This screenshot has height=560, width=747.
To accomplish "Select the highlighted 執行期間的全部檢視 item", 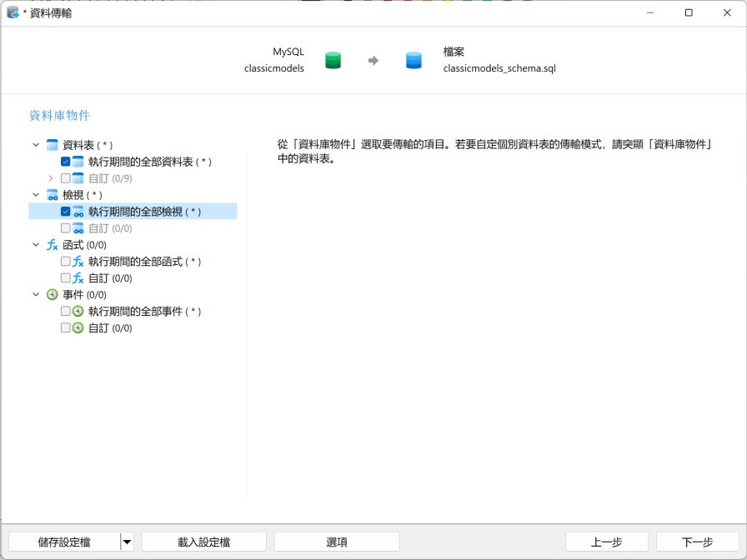I will [138, 211].
